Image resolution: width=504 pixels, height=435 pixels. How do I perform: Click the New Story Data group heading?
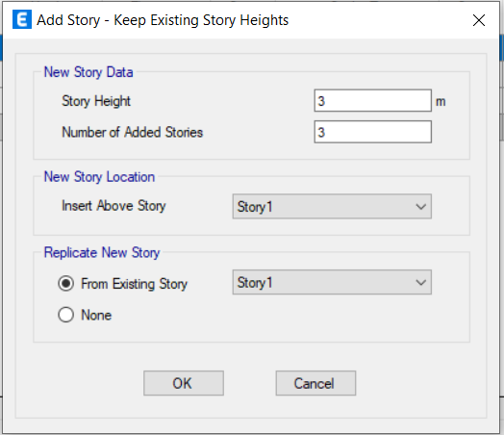point(88,72)
